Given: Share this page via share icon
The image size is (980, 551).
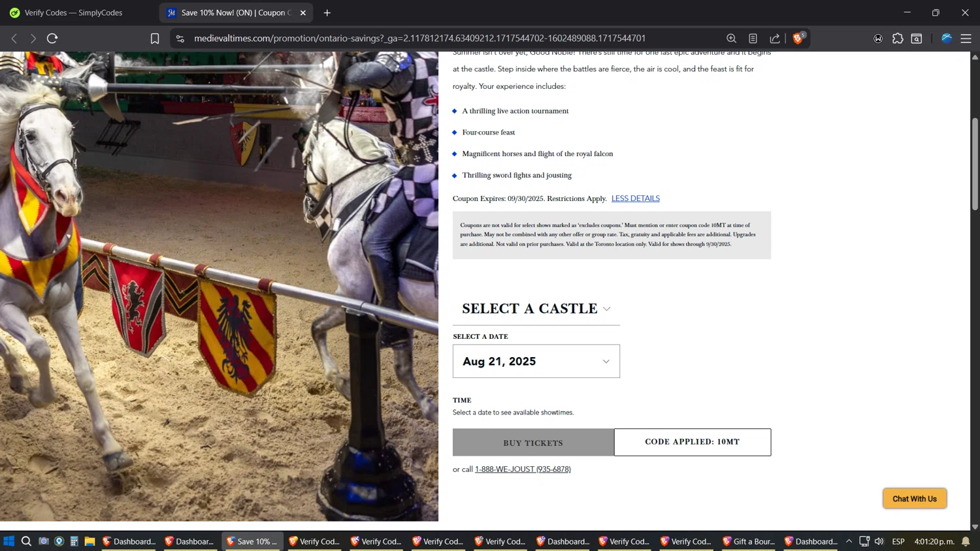Looking at the screenshot, I should [x=775, y=39].
